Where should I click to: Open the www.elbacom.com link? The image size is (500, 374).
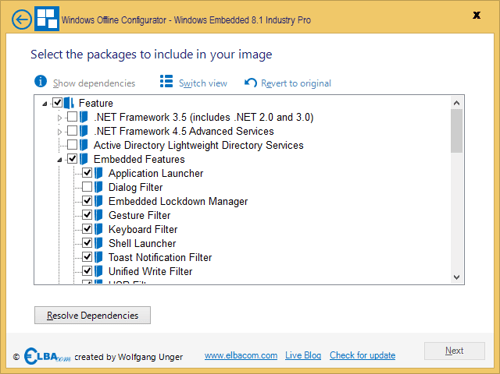(x=241, y=355)
